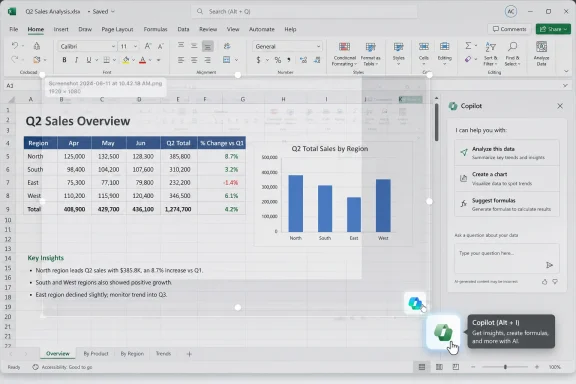The image size is (576, 384).
Task: Click the Search box in title bar
Action: coord(304,11)
